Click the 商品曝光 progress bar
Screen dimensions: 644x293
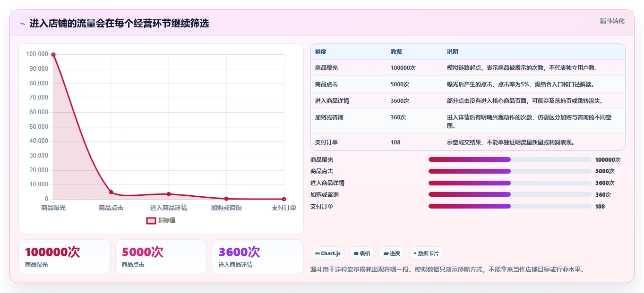pos(510,159)
